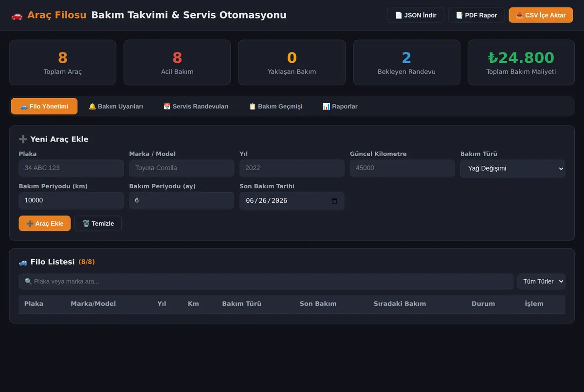Edit the Bakım Periyodu (ay) field
The width and height of the screenshot is (584, 392).
coord(182,200)
